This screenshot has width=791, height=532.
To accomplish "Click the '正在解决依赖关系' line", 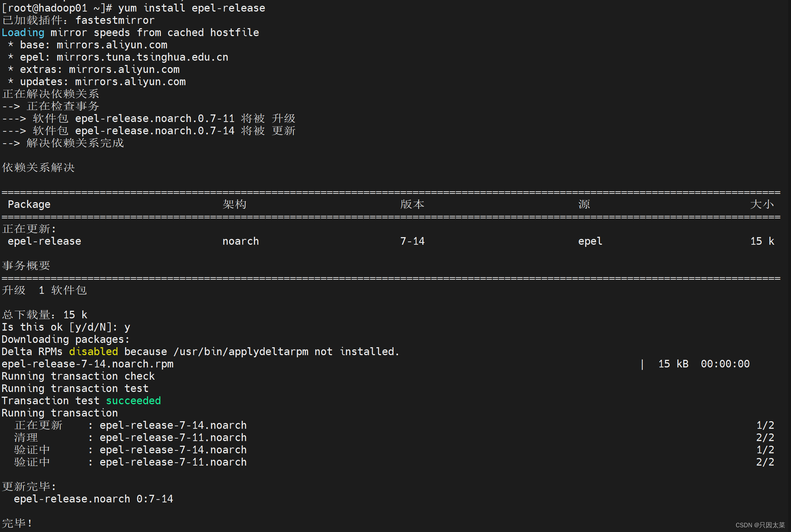I will (x=51, y=94).
